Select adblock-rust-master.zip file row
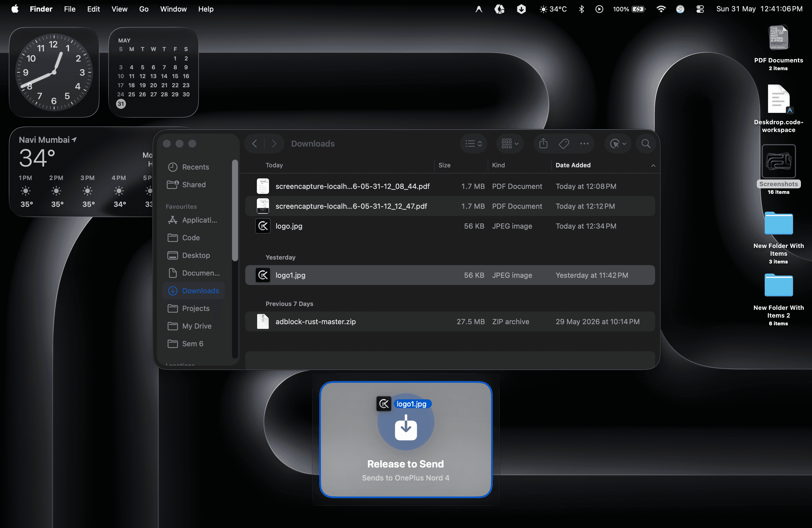812x528 pixels. coord(450,322)
